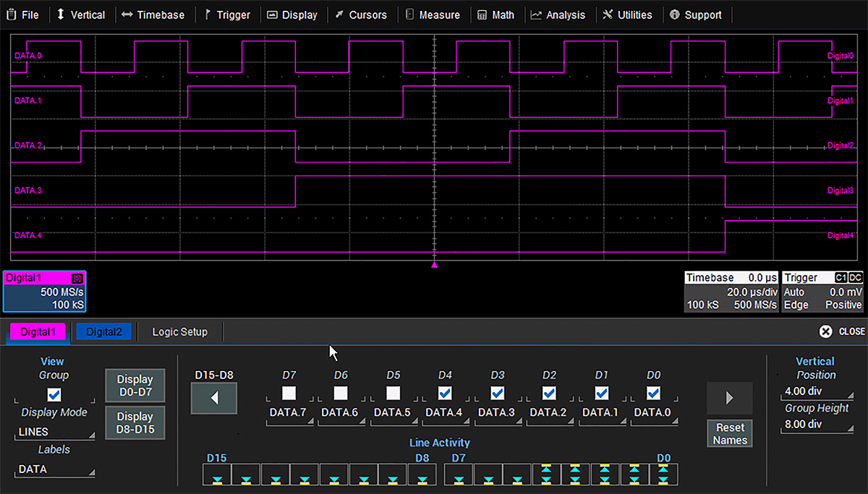Click the Display D0-D7 button
Viewport: 868px width, 494px height.
pos(135,386)
